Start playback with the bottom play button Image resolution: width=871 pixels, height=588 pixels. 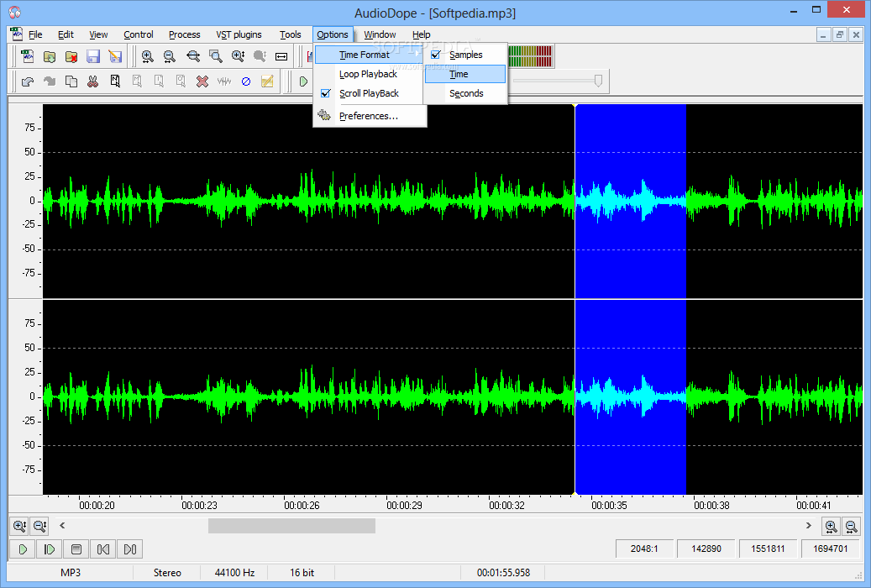(23, 549)
